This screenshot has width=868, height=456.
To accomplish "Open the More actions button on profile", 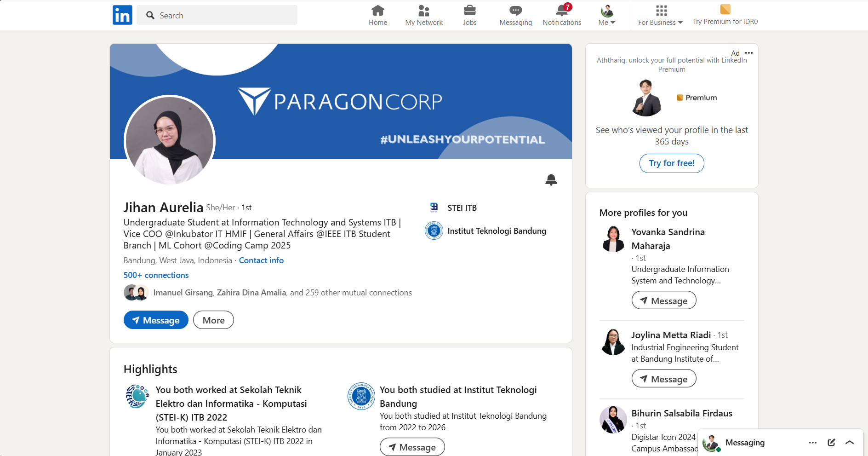I will [213, 320].
